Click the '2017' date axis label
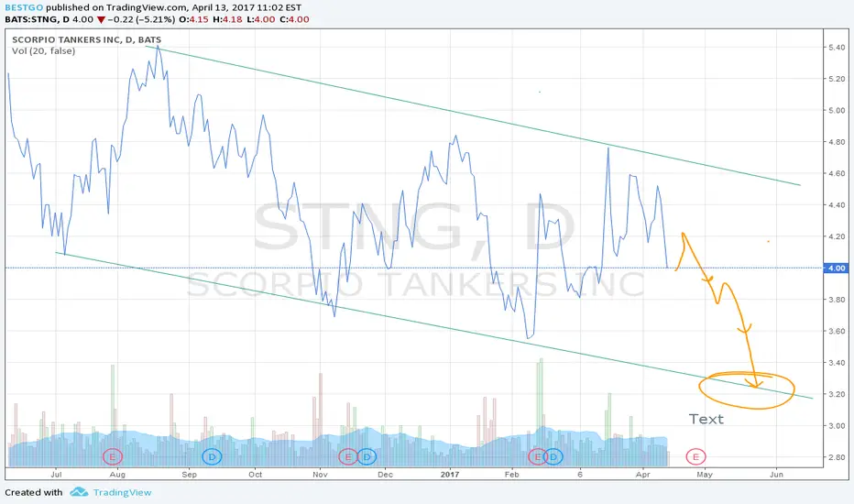 450,475
